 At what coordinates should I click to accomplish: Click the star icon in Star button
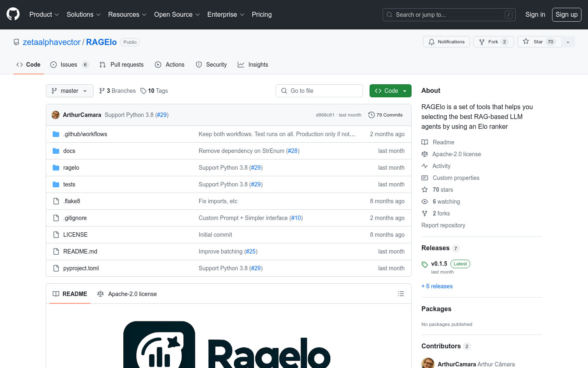tap(526, 42)
